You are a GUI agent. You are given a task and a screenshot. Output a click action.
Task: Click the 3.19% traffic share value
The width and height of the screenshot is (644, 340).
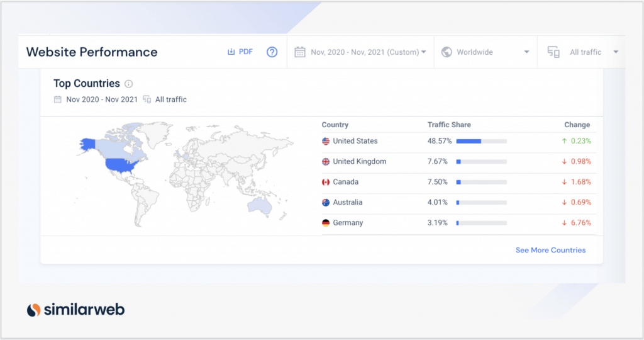pos(438,223)
